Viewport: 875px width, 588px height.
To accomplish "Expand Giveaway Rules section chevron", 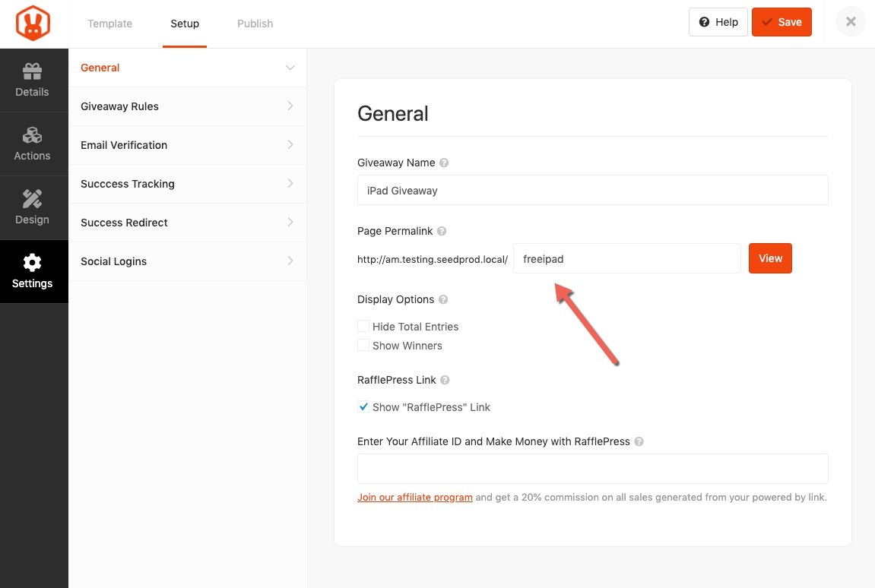I will tap(290, 106).
